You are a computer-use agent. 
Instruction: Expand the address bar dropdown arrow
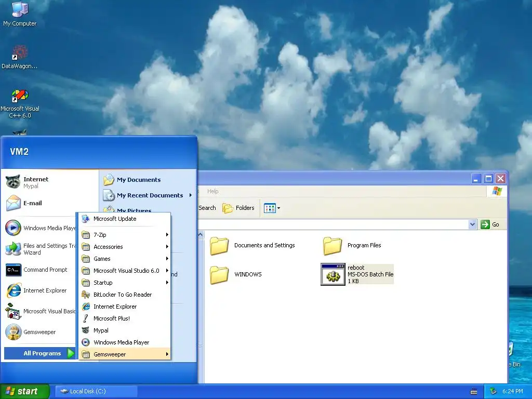click(x=472, y=224)
